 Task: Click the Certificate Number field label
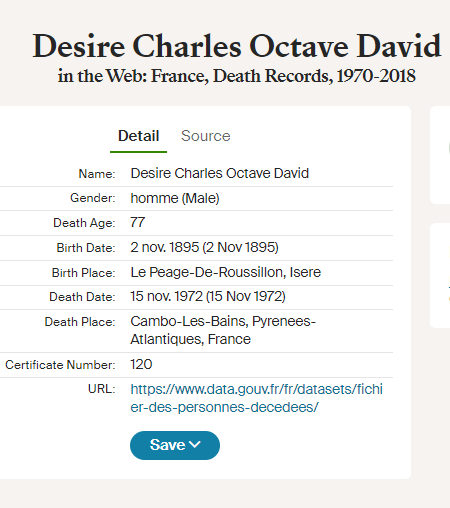pyautogui.click(x=60, y=365)
